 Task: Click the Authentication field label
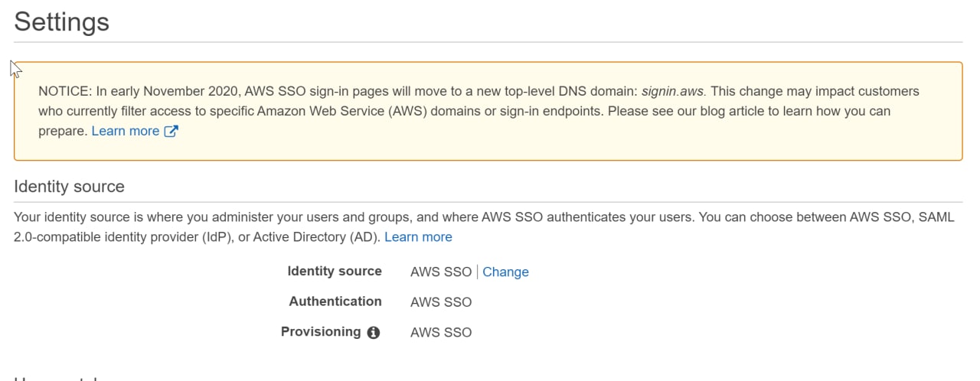(335, 301)
